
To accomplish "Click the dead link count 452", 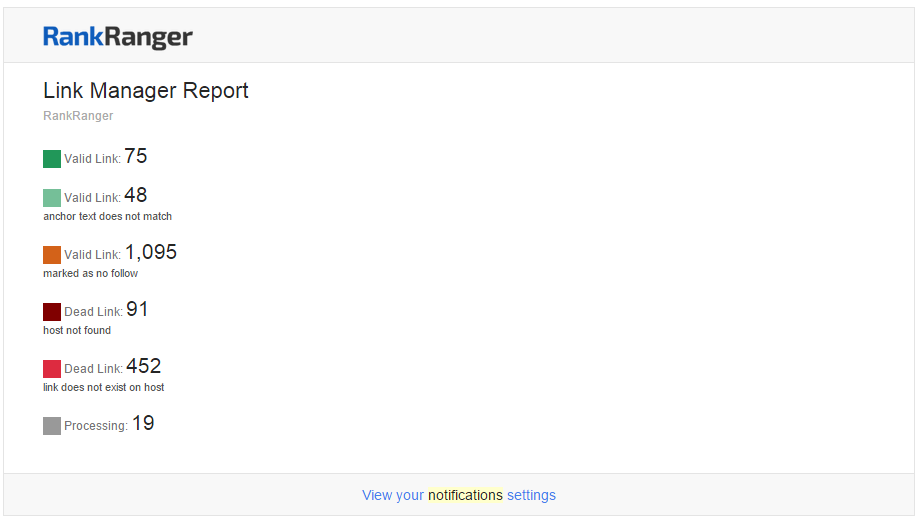I will point(143,366).
